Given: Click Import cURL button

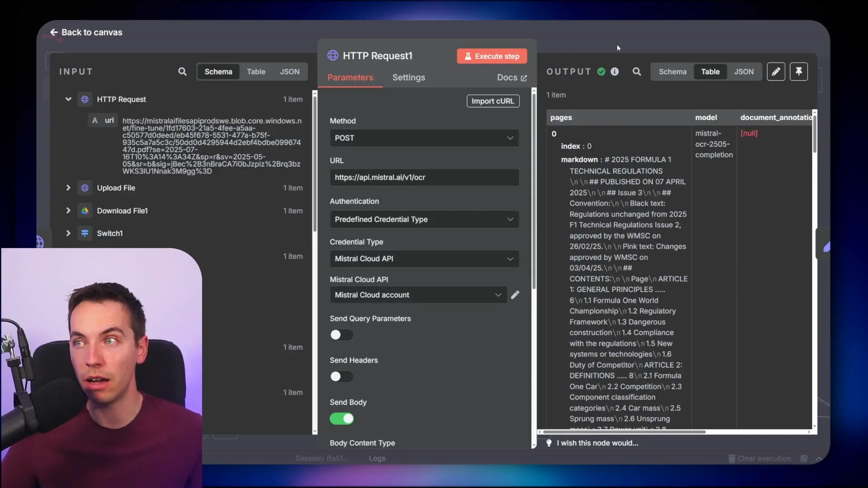Looking at the screenshot, I should (x=493, y=101).
